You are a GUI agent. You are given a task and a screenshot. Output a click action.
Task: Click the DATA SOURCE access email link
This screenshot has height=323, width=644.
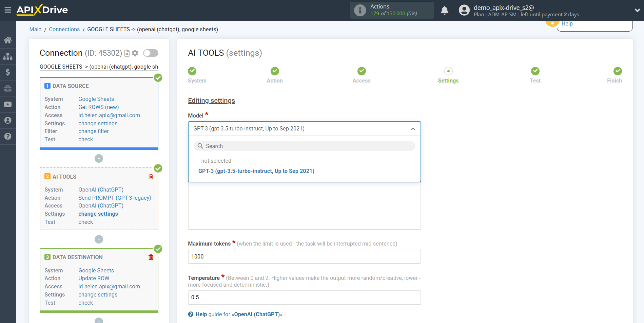[x=109, y=115]
